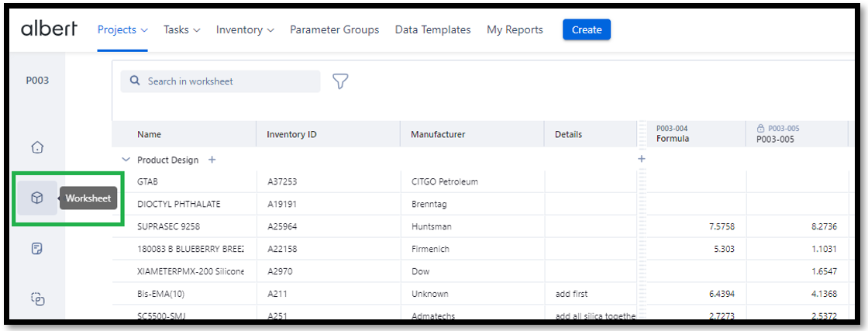Screen dimensions: 868x331
Task: Expand the Projects dropdown menu
Action: click(122, 30)
